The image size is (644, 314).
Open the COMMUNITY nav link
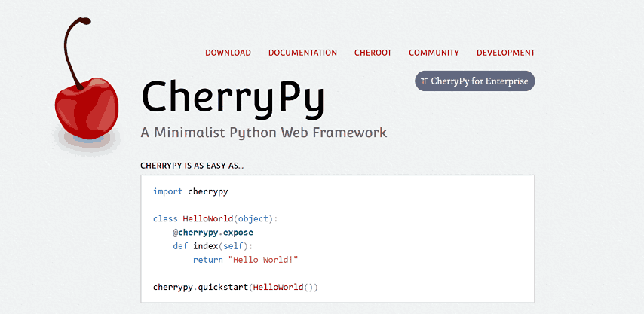click(x=434, y=53)
